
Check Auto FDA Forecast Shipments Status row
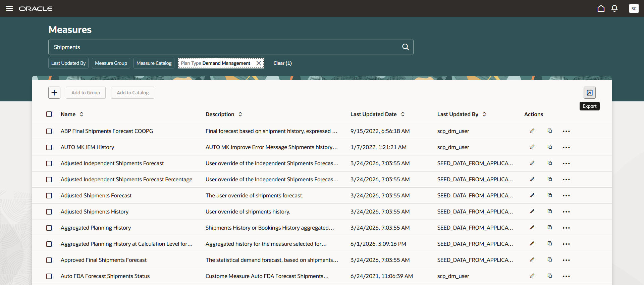(49, 276)
